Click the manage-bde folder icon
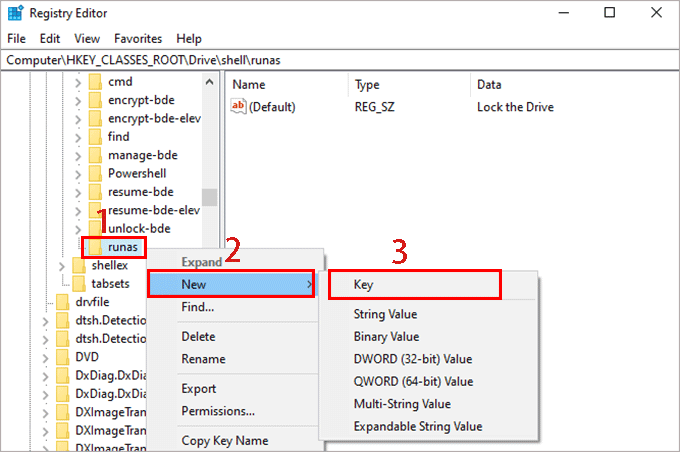 [95, 155]
